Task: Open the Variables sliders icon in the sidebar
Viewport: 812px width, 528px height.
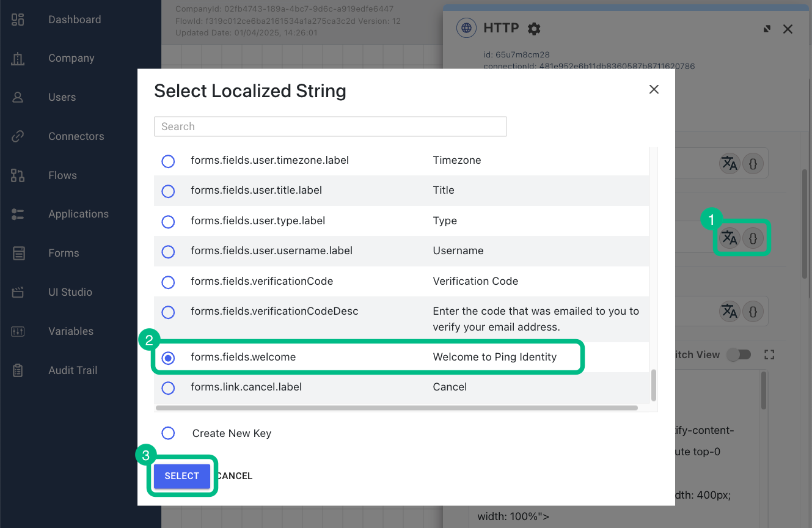Action: (18, 331)
